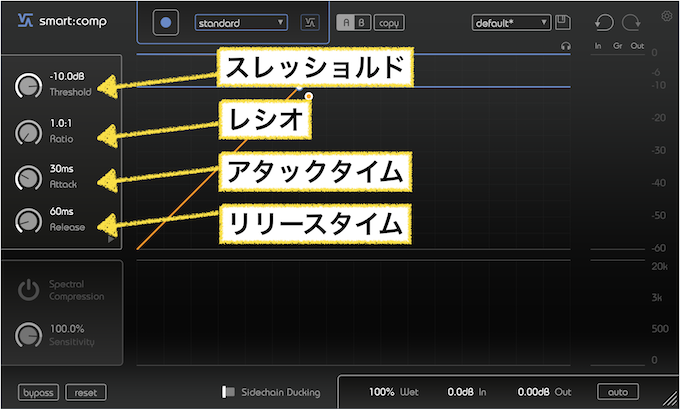Image resolution: width=680 pixels, height=409 pixels.
Task: Click the 30ms attack value
Action: [62, 168]
